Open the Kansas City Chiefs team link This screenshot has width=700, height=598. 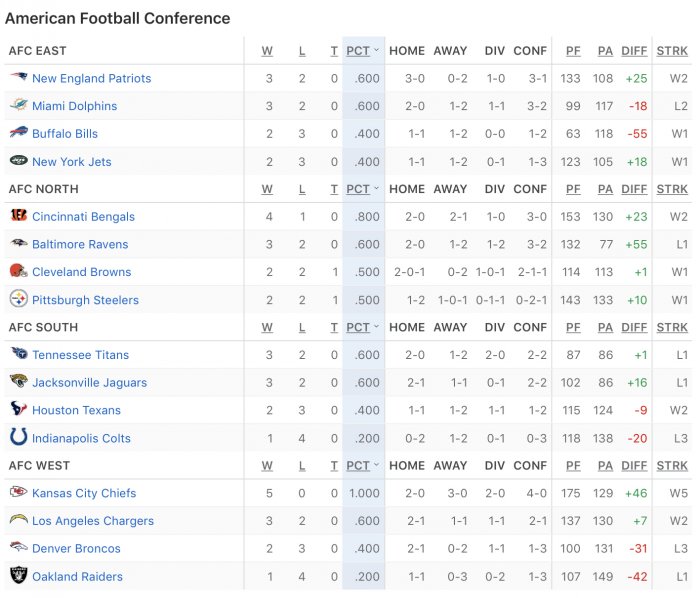pyautogui.click(x=84, y=493)
